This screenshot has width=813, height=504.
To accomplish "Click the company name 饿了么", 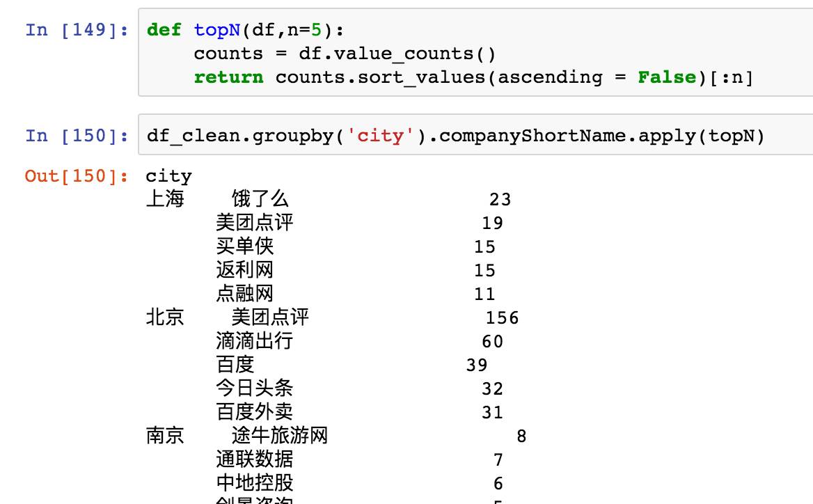I will (260, 198).
